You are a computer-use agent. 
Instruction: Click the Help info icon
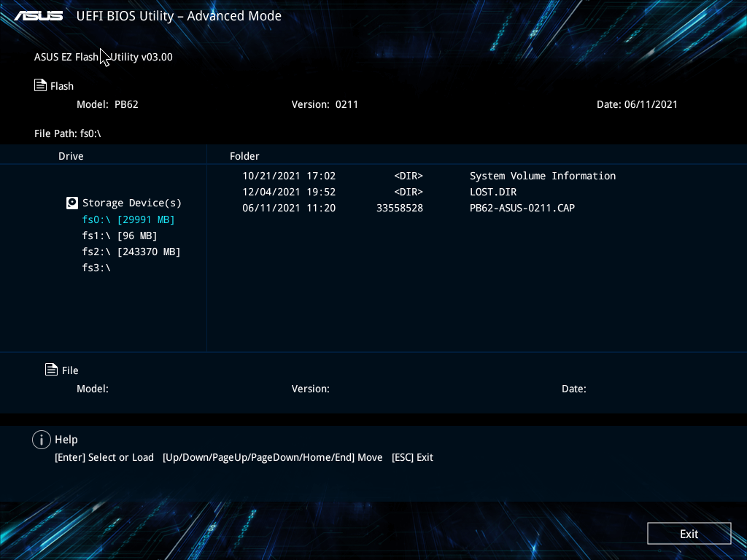click(42, 440)
